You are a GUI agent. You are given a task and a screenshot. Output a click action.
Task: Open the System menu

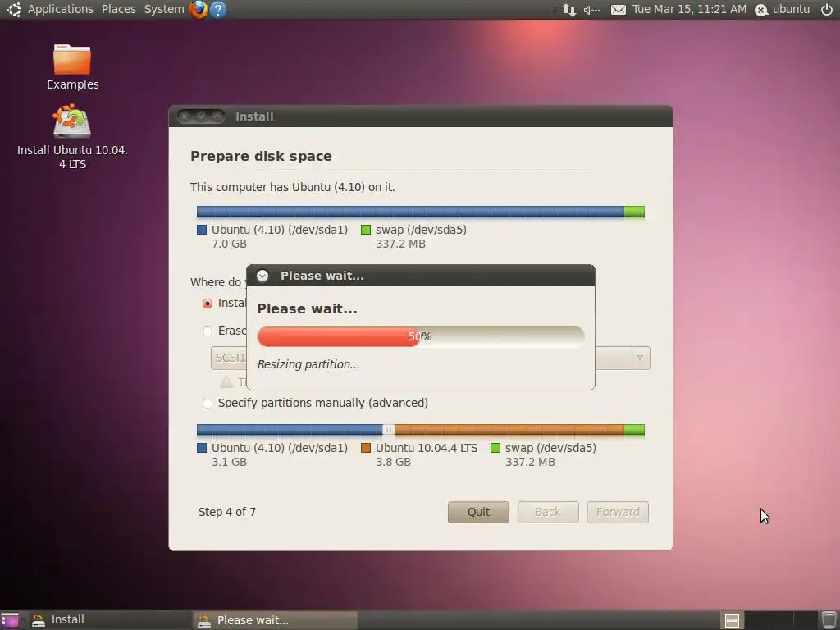164,9
